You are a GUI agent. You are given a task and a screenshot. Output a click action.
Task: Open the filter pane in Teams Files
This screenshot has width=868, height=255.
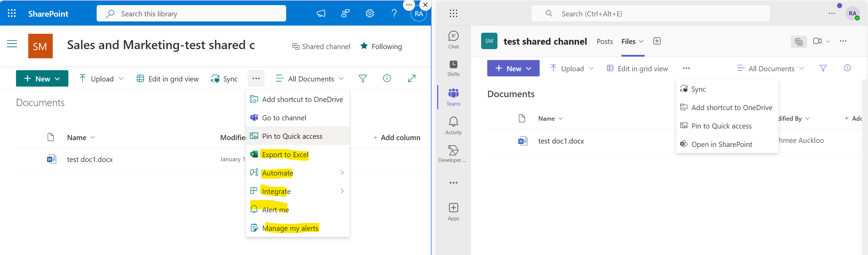tap(823, 68)
